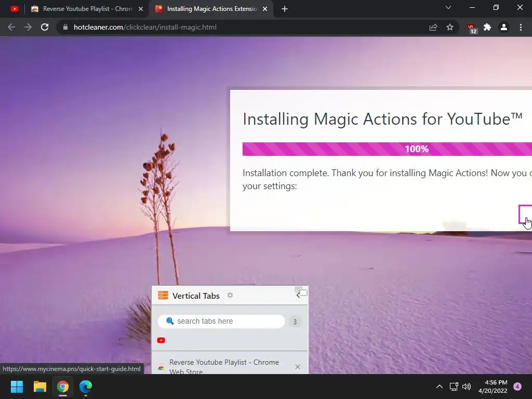Open the pinned YouTube tab
The image size is (532, 399).
pos(14,9)
